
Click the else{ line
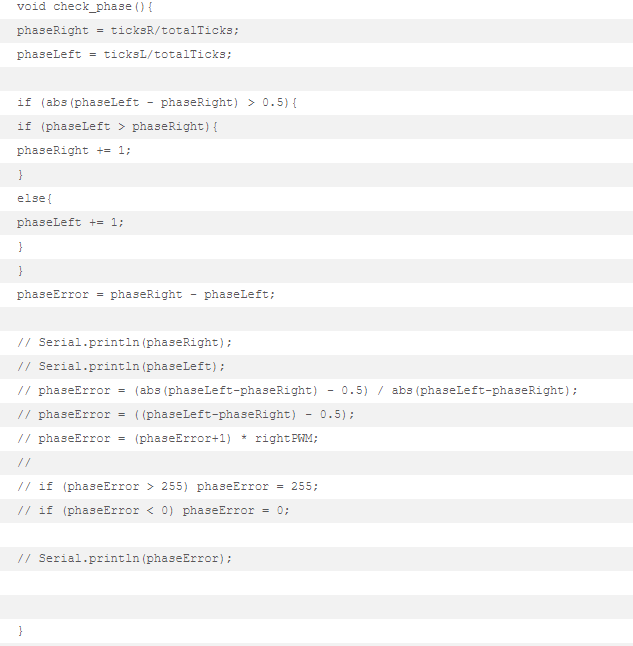coord(35,199)
